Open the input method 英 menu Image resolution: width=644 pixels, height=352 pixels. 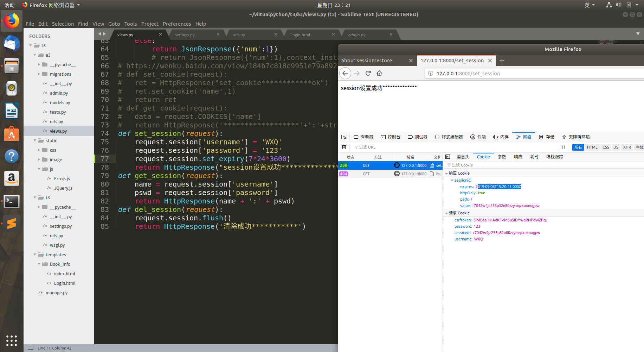(590, 5)
